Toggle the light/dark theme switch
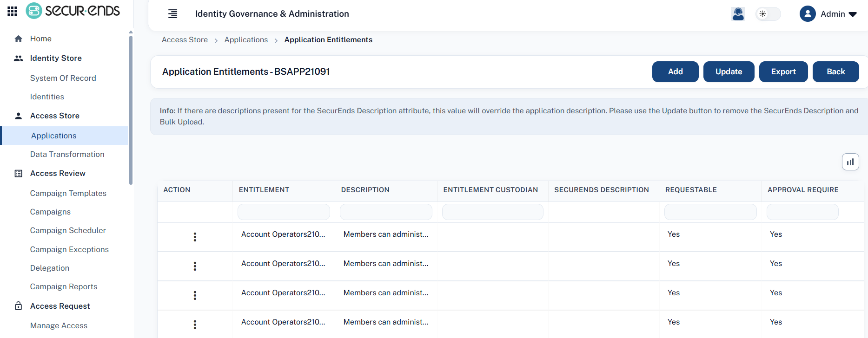The image size is (868, 338). point(768,14)
